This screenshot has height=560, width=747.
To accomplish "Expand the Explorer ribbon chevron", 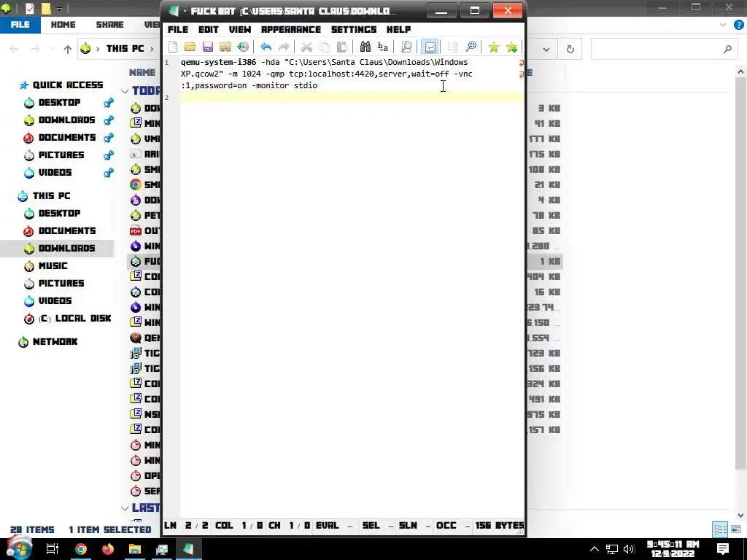I will tap(723, 25).
